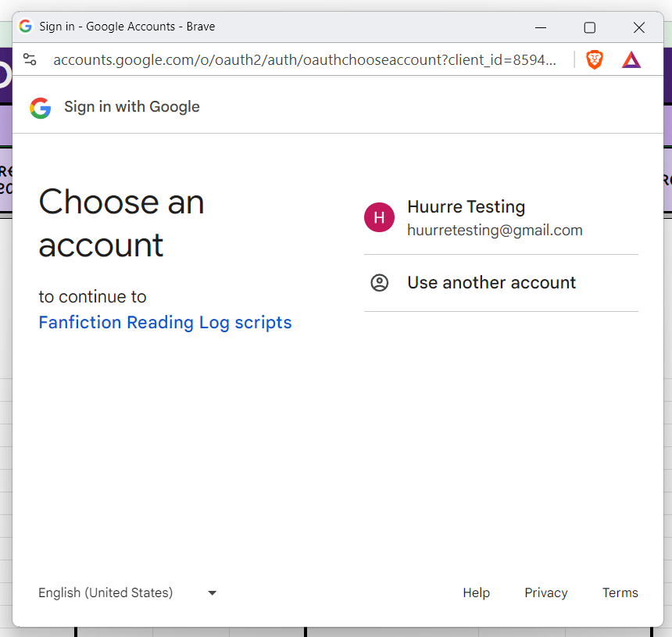
Task: View site information icon in address bar
Action: tap(30, 59)
